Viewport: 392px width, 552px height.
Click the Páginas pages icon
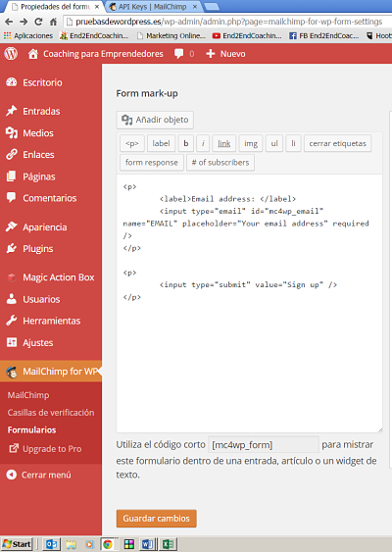point(11,176)
